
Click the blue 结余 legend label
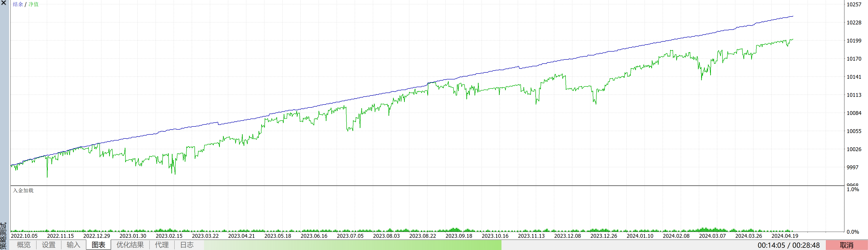(x=18, y=4)
